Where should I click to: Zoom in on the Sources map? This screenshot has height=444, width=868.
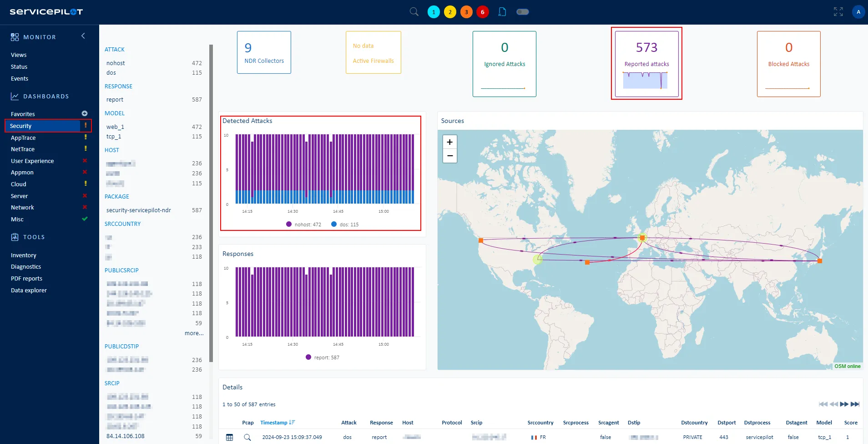coord(449,142)
